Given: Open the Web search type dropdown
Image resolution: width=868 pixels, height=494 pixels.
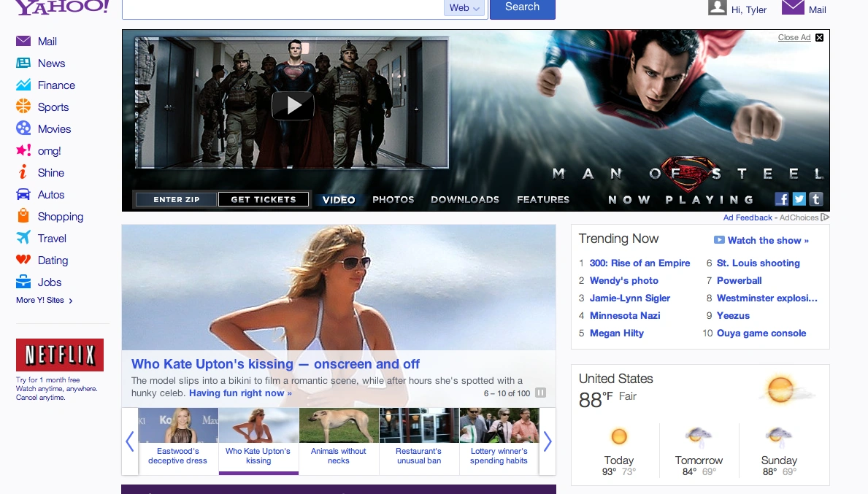Looking at the screenshot, I should pos(464,8).
